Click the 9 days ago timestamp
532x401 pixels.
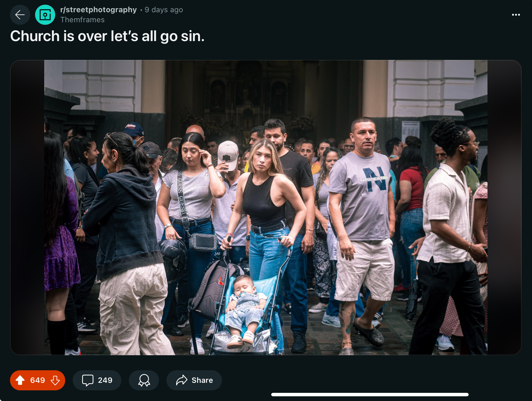point(164,10)
